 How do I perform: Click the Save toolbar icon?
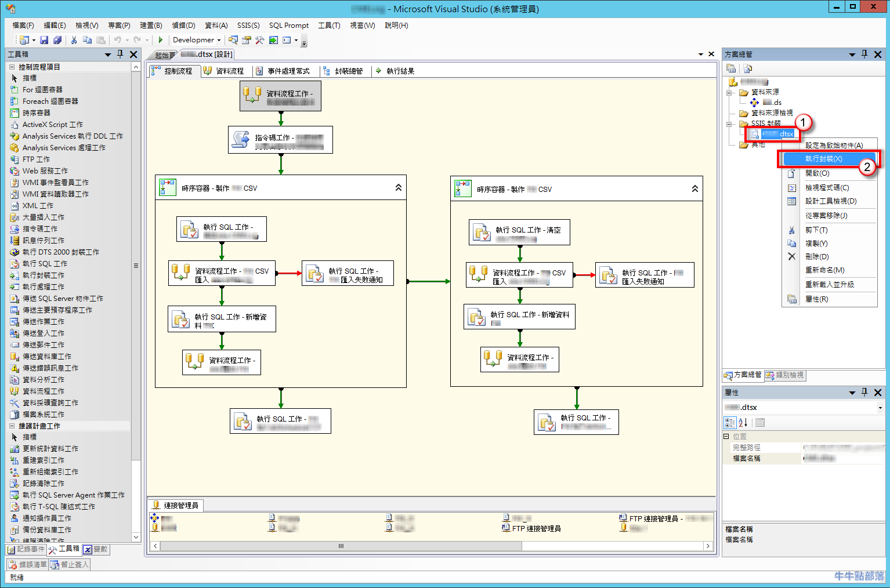click(44, 39)
